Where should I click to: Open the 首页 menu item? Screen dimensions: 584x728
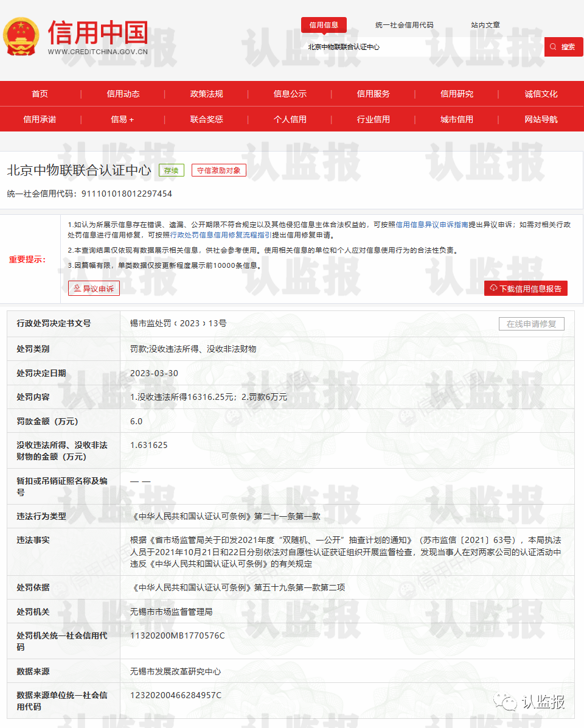tap(40, 94)
